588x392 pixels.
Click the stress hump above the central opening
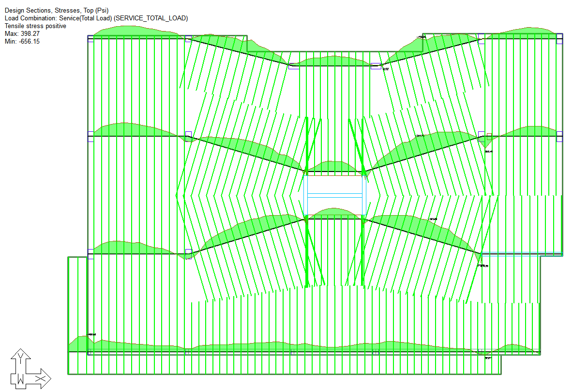point(334,167)
